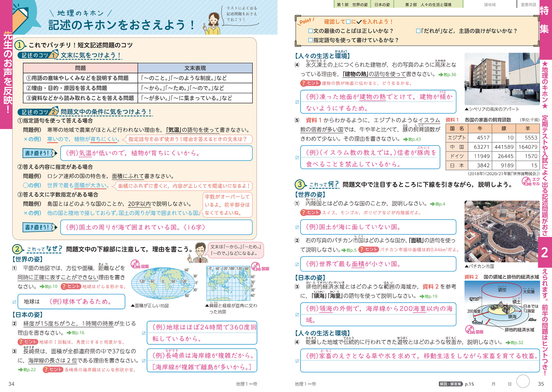Click the ヒント badge about バチカン市国の面積
The width and height of the screenshot is (552, 392).
click(369, 249)
